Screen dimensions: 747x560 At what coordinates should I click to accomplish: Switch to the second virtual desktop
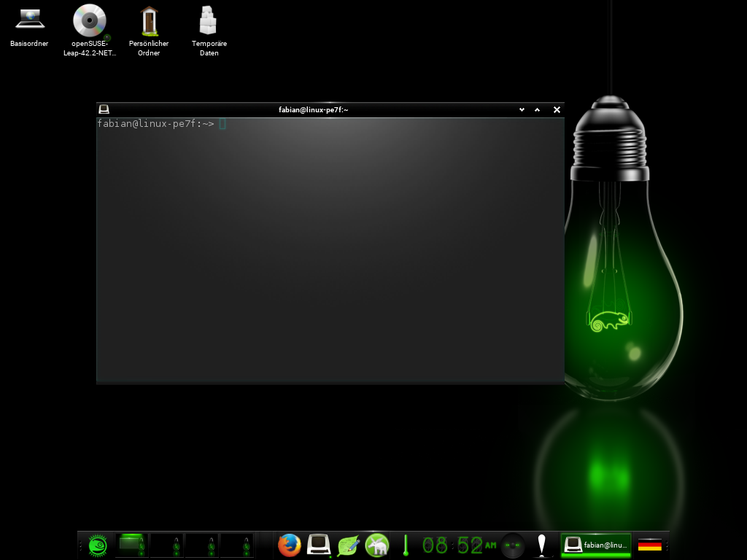coord(166,545)
